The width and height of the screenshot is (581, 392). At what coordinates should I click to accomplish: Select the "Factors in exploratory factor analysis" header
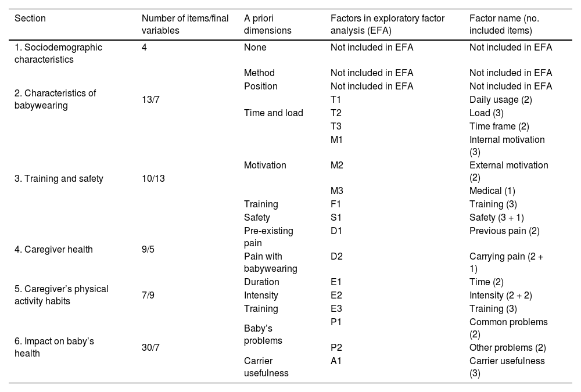[x=387, y=24]
